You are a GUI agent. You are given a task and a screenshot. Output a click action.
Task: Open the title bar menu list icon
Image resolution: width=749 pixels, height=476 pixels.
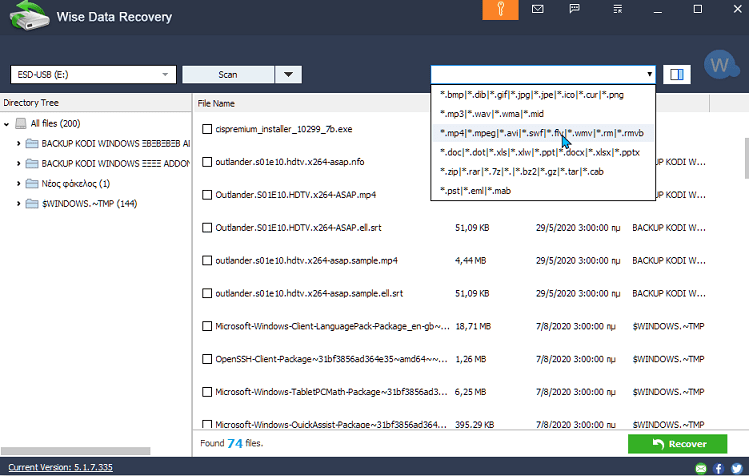pos(618,9)
